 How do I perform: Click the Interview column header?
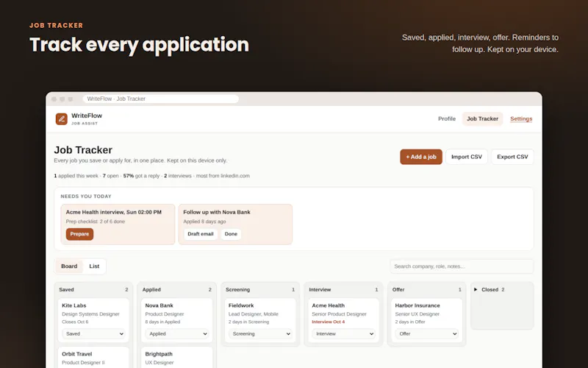pos(320,289)
